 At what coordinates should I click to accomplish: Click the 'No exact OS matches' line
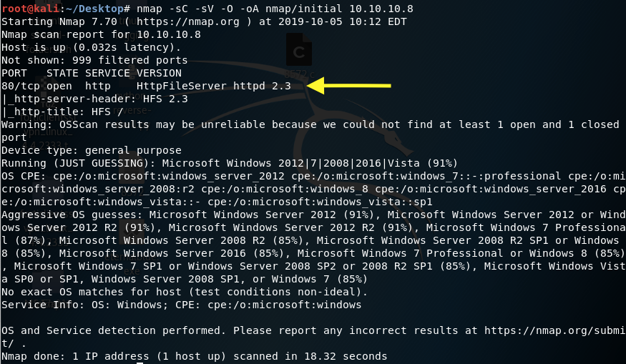186,292
